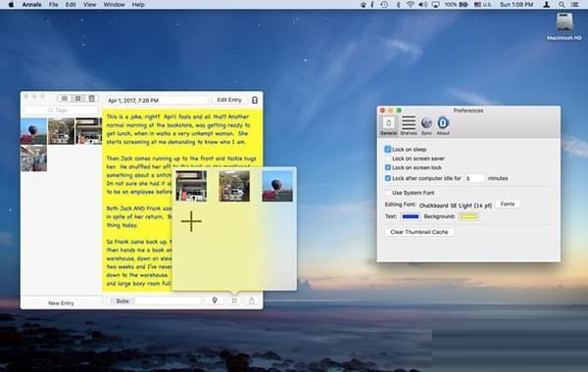Select balloon thumbnail in sidebar

coord(33,131)
